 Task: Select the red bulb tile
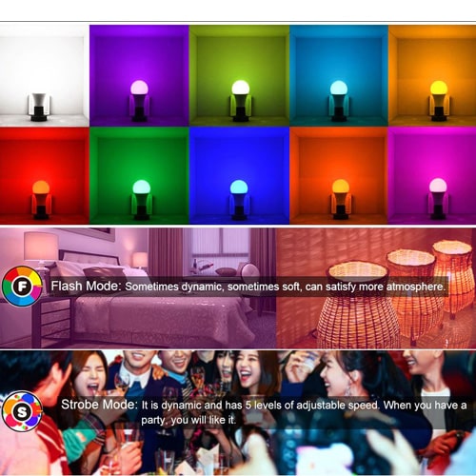click(45, 176)
